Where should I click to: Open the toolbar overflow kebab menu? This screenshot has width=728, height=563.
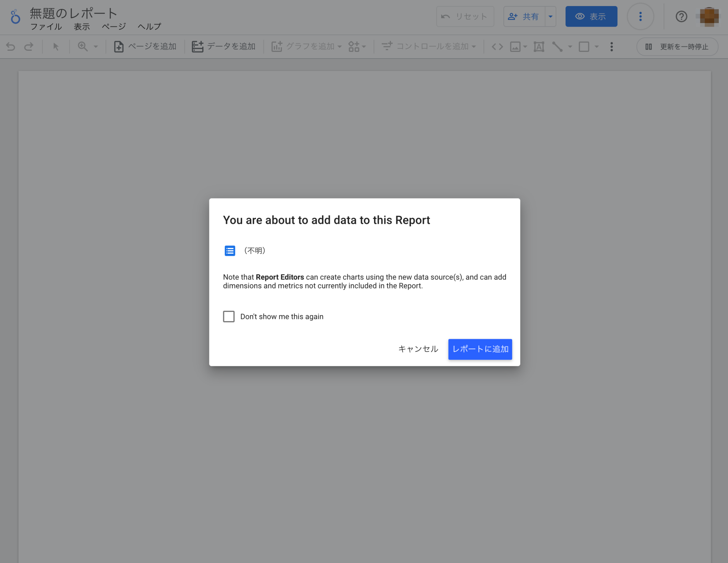611,46
